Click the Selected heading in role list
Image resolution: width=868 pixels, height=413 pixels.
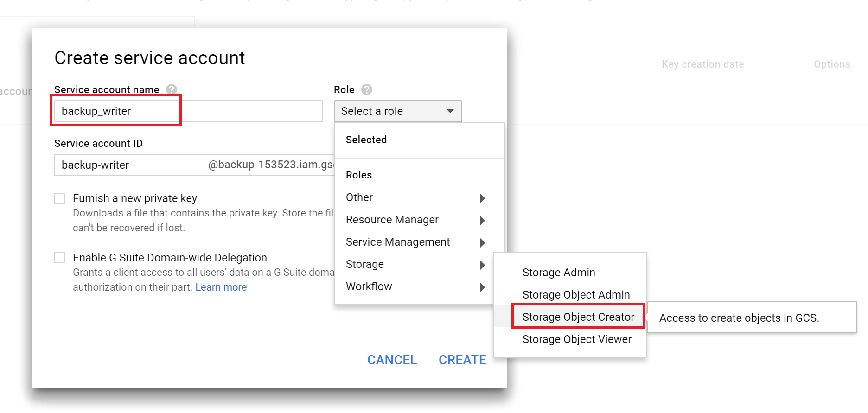click(x=366, y=140)
